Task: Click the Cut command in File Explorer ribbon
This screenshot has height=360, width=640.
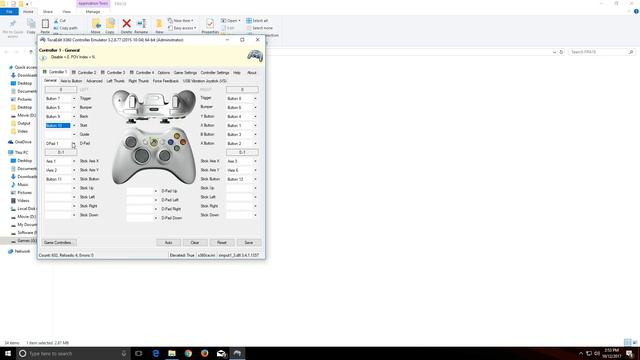Action: (60, 21)
